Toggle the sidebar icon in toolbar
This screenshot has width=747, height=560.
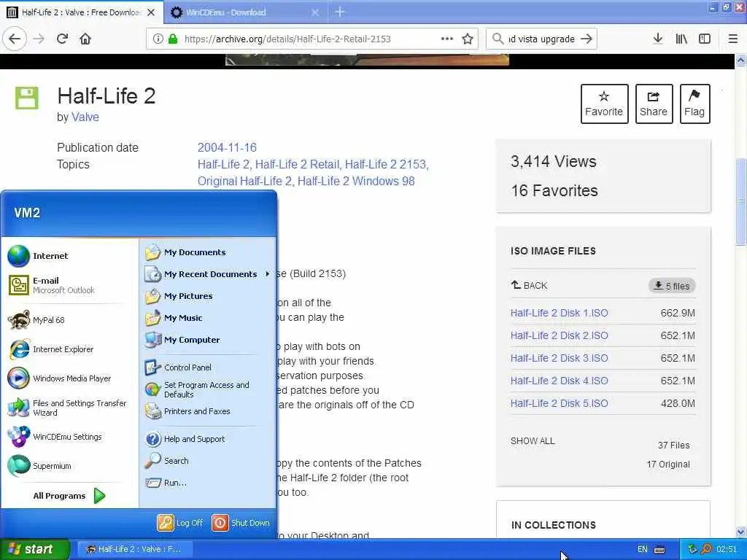click(705, 39)
